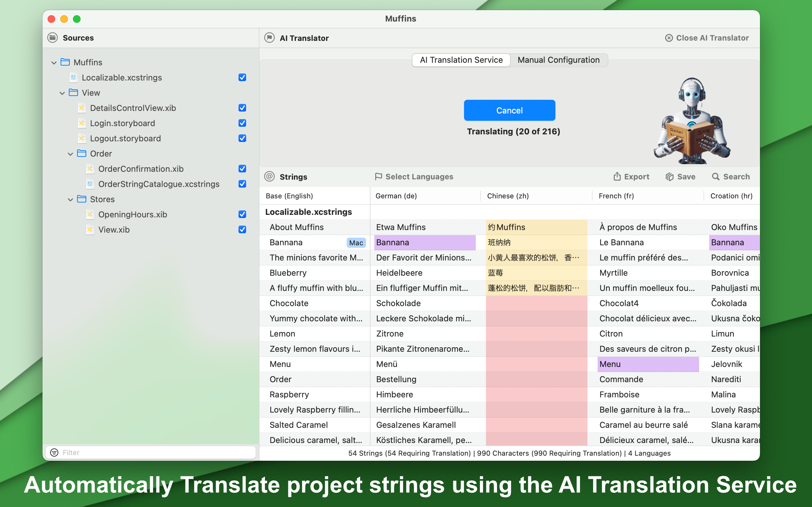Toggle the Login.storyboard checkbox
Image resolution: width=812 pixels, height=507 pixels.
[242, 123]
